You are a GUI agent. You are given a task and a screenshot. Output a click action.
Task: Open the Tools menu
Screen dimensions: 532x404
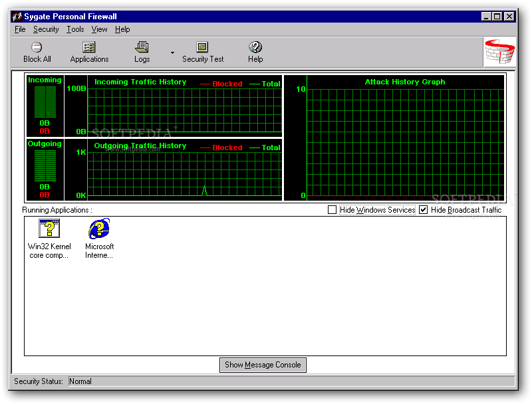75,29
